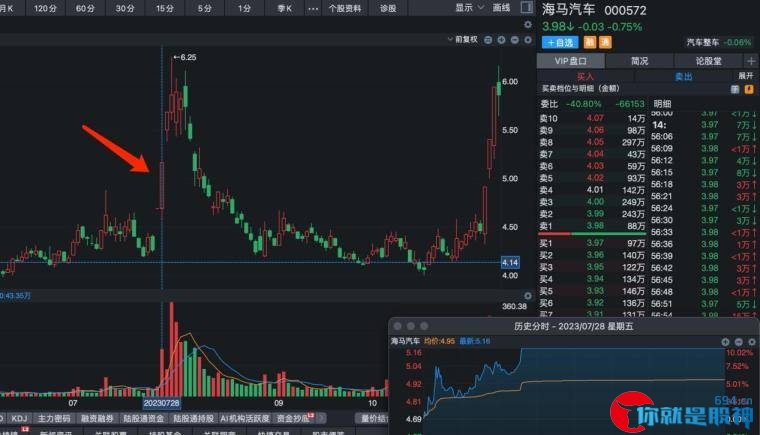Expand order book with 展开
The width and height of the screenshot is (760, 435).
(x=745, y=76)
